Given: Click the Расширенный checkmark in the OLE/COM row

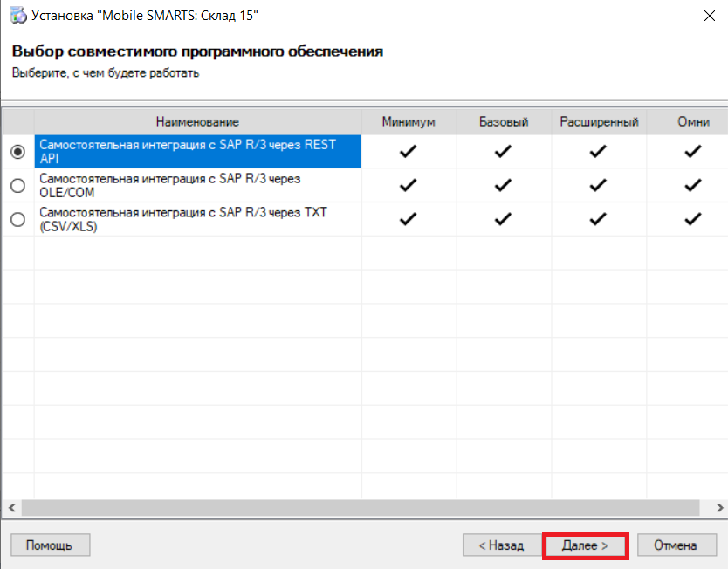Looking at the screenshot, I should pos(598,185).
